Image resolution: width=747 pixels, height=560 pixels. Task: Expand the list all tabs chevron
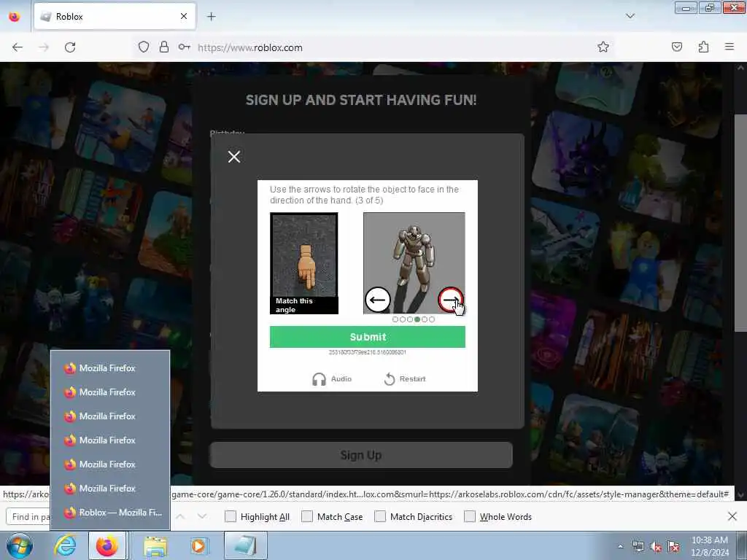[630, 16]
